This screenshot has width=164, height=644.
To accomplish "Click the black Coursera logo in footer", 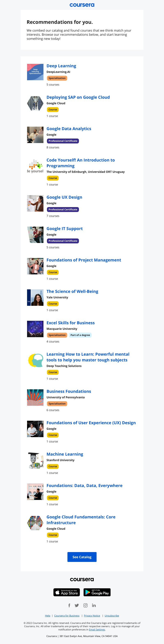I will pyautogui.click(x=82, y=579).
